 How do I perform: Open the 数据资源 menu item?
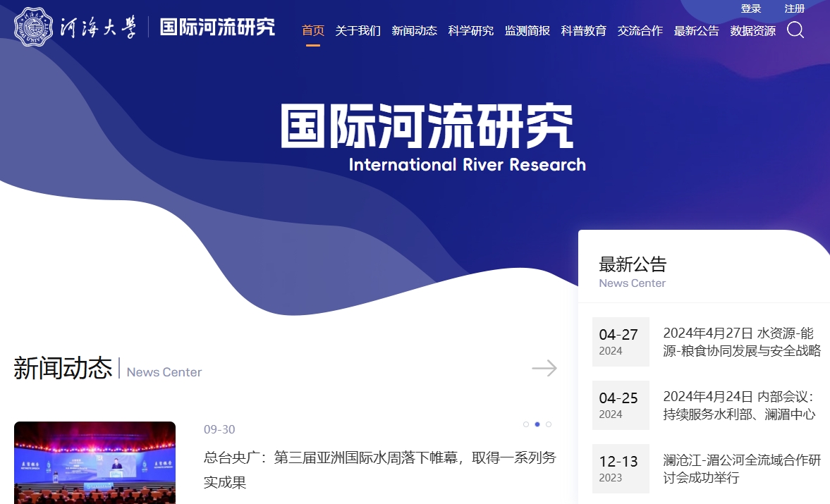(752, 30)
